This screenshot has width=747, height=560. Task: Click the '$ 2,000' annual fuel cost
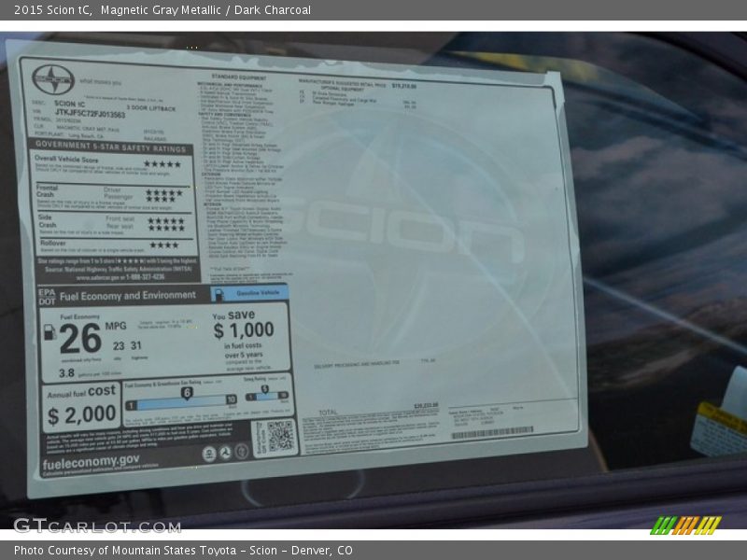coord(81,414)
